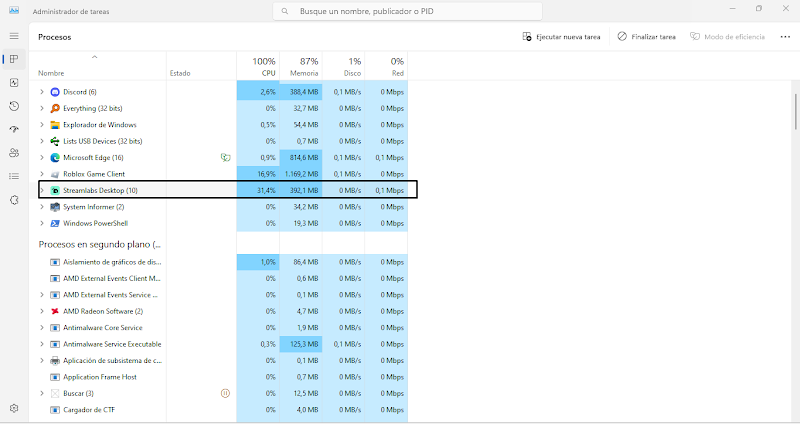Click the suspended pause icon on Buscar row
Viewport: 800px width, 424px height.
click(225, 393)
